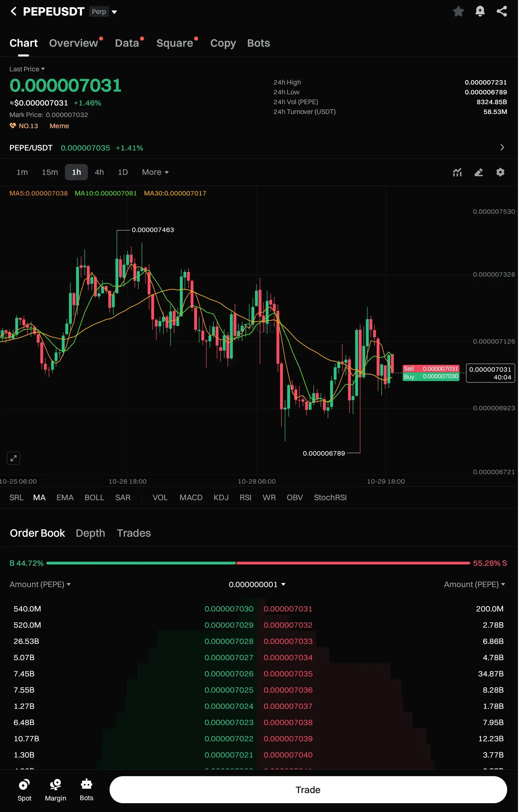This screenshot has width=519, height=812.
Task: Select ask price 0.000007035
Action: coord(288,674)
